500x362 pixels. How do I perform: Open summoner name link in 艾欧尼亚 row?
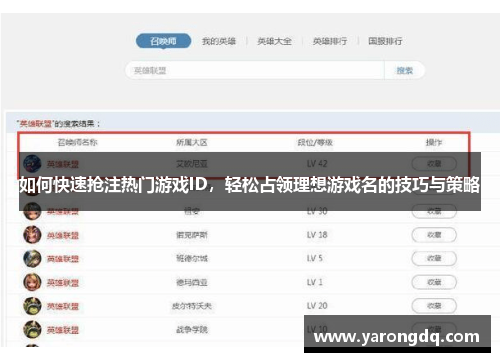(63, 164)
